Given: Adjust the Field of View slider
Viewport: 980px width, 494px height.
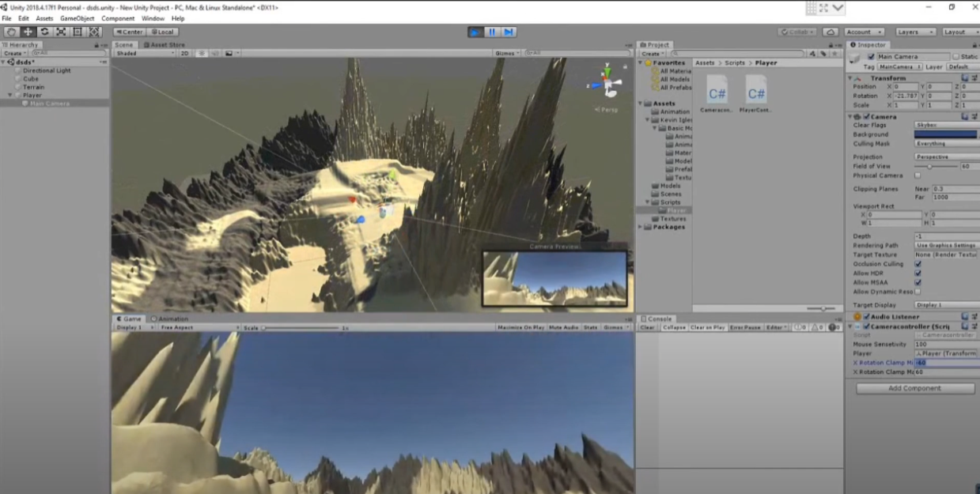Looking at the screenshot, I should [x=936, y=167].
